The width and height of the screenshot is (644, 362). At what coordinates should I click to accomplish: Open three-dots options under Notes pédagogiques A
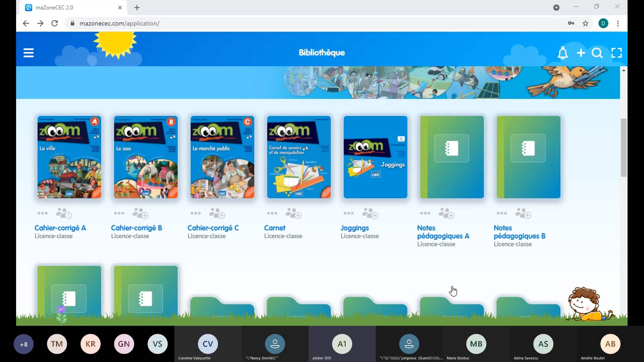[425, 213]
